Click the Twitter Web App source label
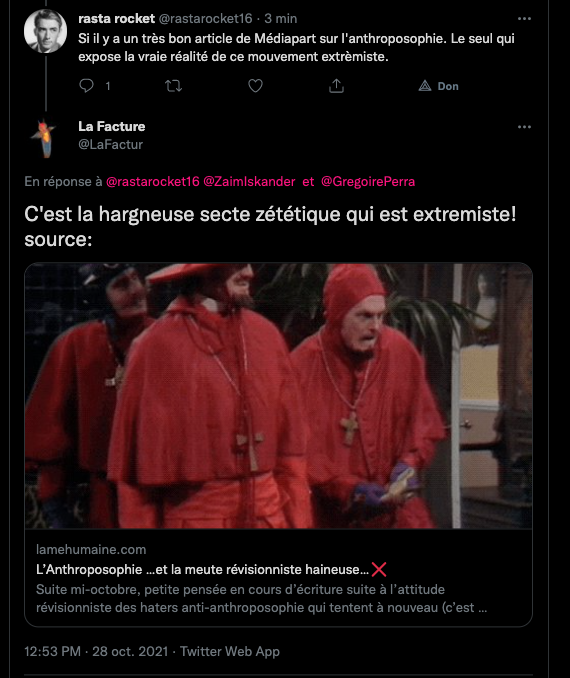This screenshot has width=570, height=678. tap(230, 651)
